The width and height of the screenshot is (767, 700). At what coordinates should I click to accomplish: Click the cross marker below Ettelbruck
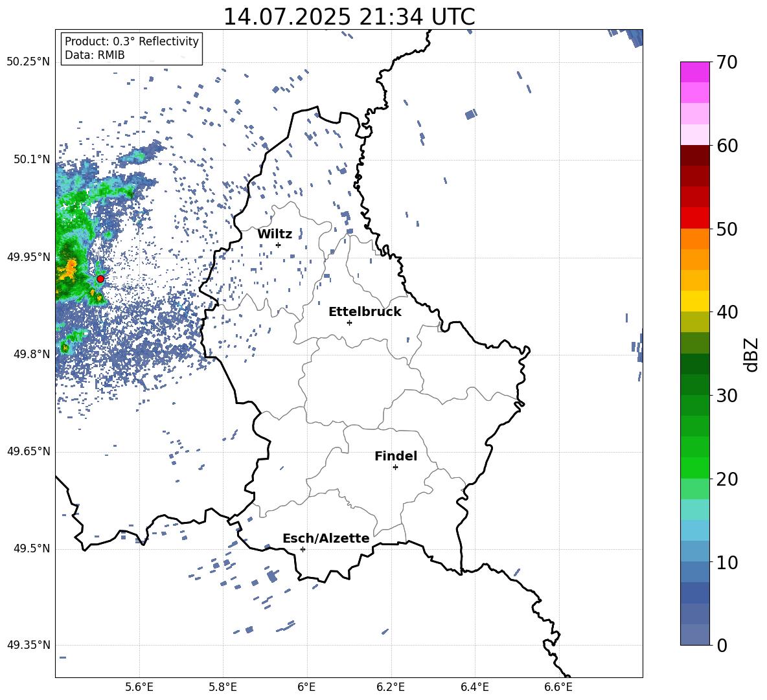point(349,322)
